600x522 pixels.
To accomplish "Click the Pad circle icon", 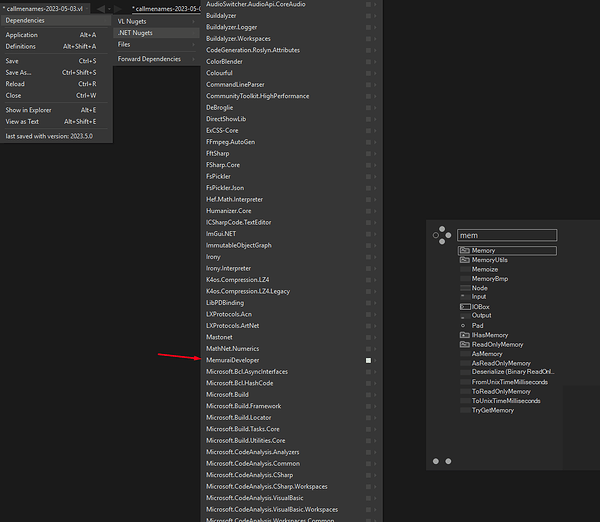I will (463, 326).
